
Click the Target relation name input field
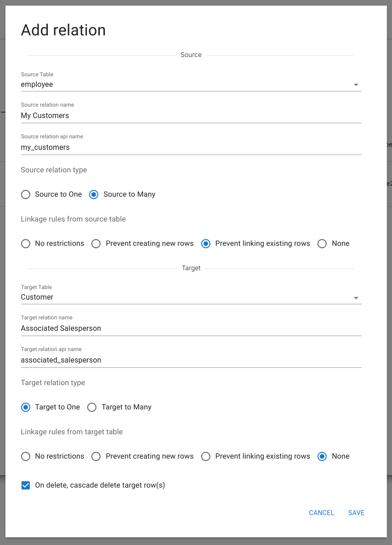tap(191, 329)
